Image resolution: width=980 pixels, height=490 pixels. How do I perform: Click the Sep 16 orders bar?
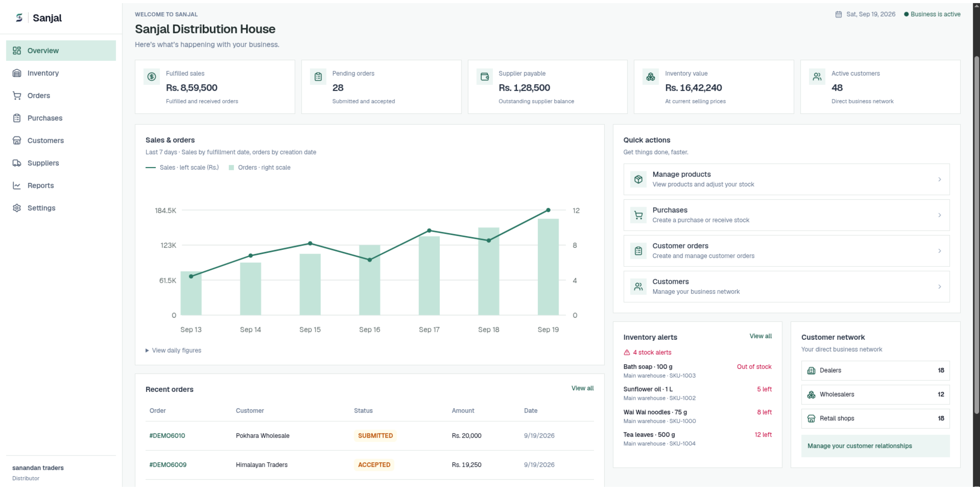[369, 280]
